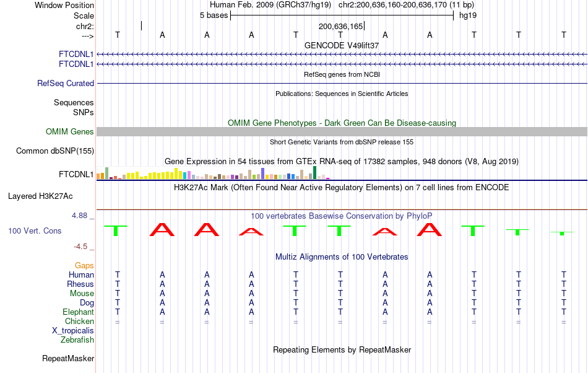Click the Gaps row label
This screenshot has height=373, width=588.
click(x=84, y=266)
